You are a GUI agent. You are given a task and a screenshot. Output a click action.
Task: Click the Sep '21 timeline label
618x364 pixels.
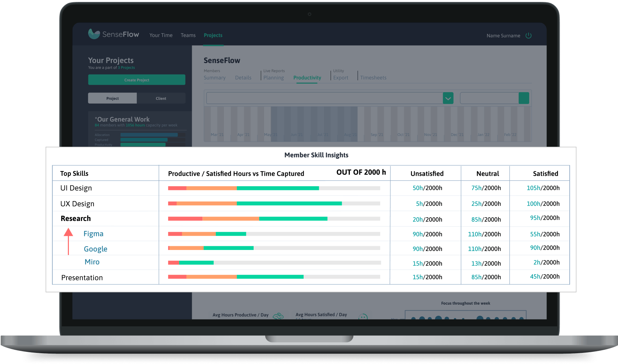click(377, 135)
